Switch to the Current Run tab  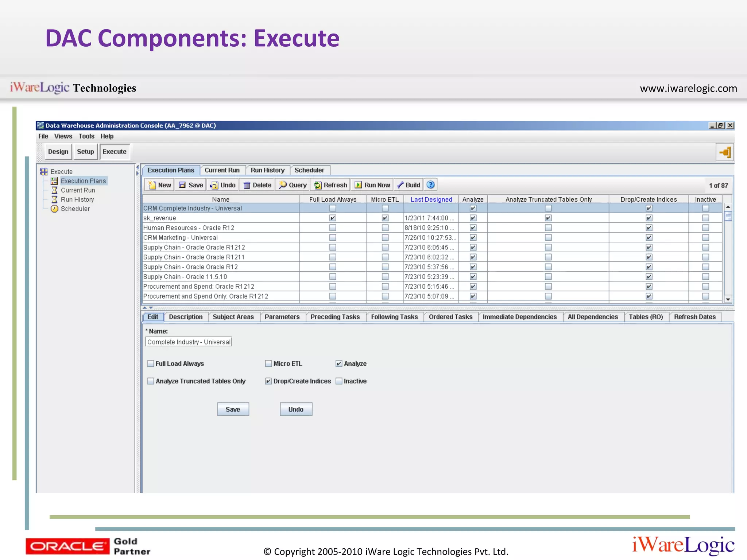pyautogui.click(x=222, y=170)
